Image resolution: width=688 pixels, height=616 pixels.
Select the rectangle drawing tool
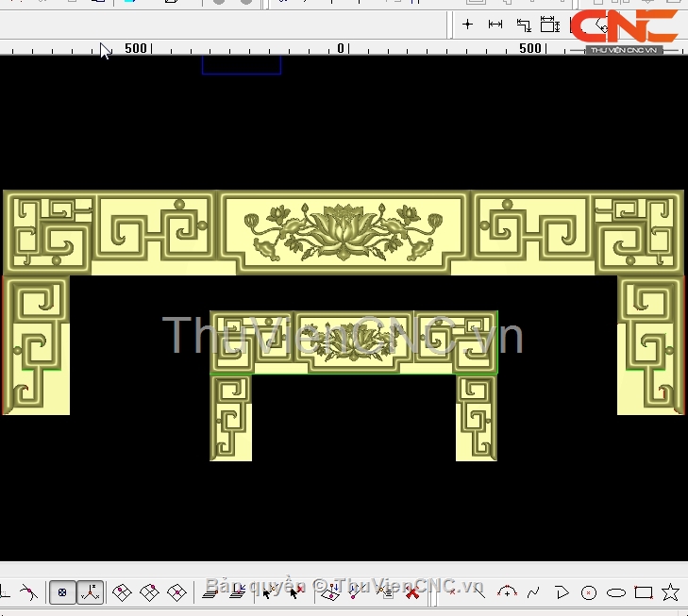644,592
